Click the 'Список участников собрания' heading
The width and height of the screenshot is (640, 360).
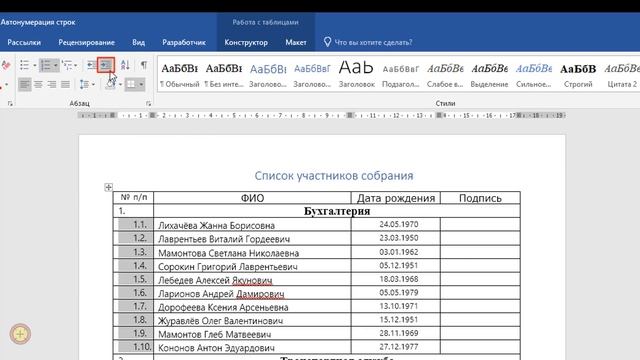[x=334, y=176]
